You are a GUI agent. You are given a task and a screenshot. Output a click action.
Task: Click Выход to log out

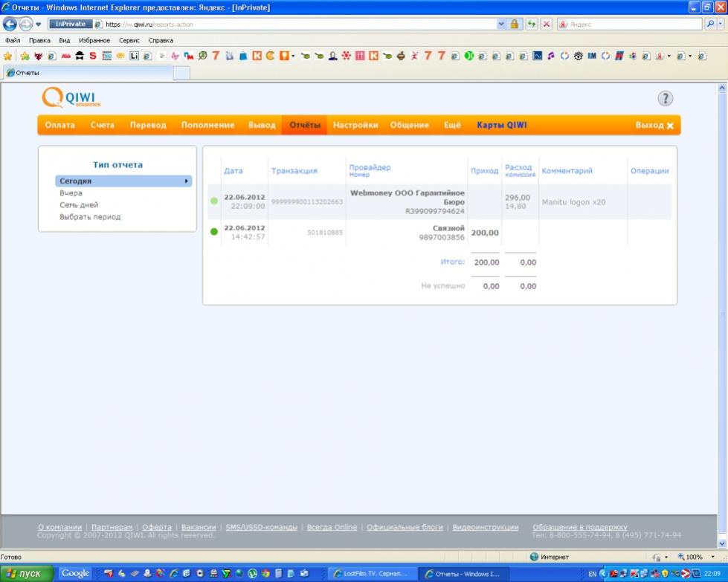(x=654, y=126)
